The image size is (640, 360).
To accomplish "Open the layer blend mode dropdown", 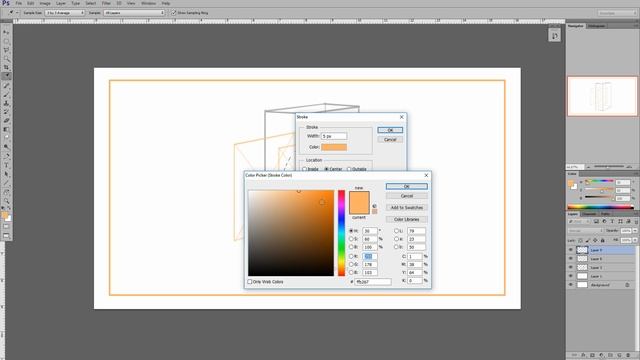I will coord(585,231).
